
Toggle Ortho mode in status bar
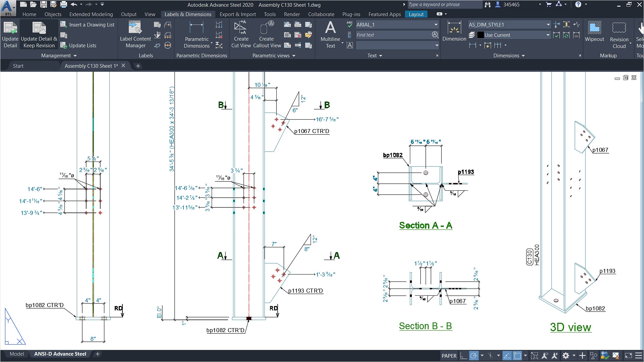(464, 356)
